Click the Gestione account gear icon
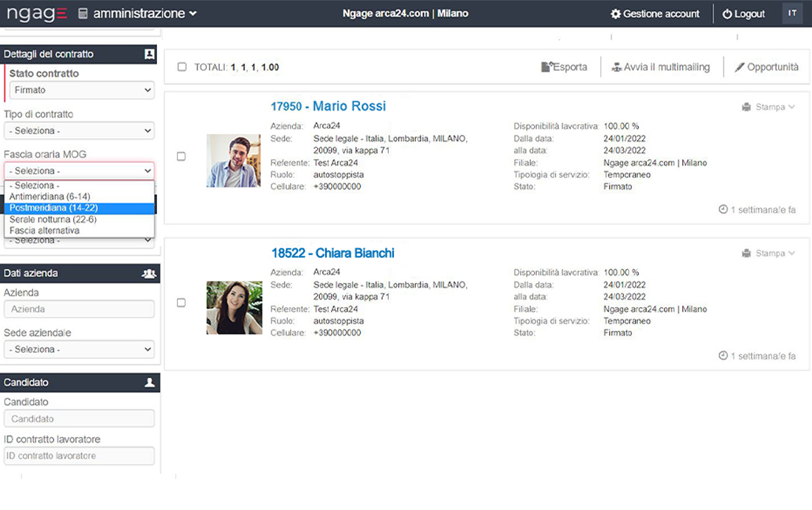The width and height of the screenshot is (812, 510). (616, 14)
